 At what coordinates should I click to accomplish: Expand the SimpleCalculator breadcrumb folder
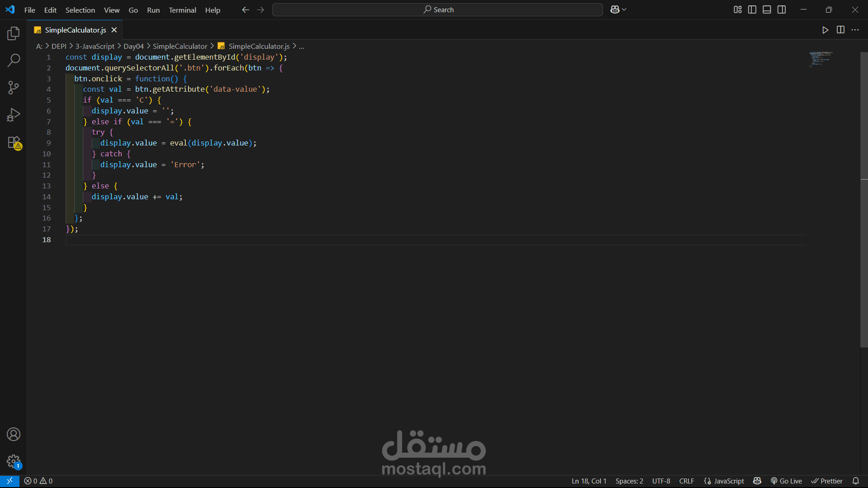(x=180, y=46)
